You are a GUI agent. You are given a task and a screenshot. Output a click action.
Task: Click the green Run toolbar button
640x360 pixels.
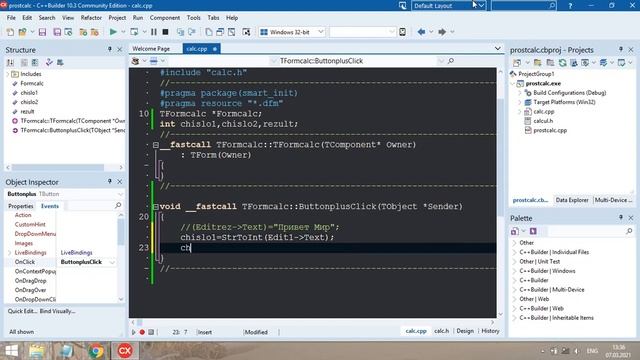(x=113, y=32)
